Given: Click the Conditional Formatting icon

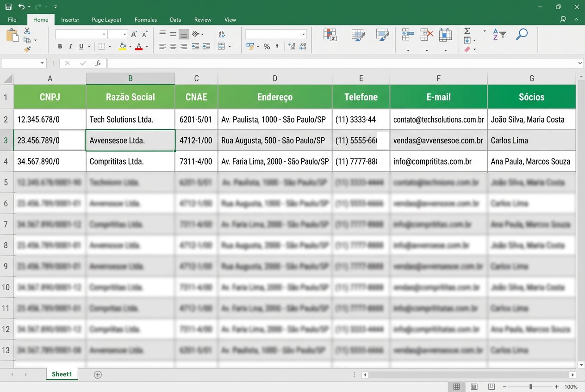Looking at the screenshot, I should [330, 35].
